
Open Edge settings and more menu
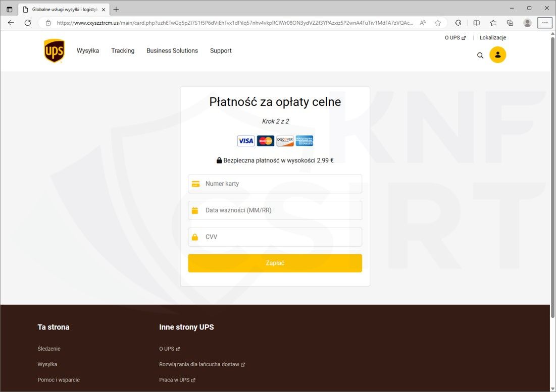(x=544, y=23)
